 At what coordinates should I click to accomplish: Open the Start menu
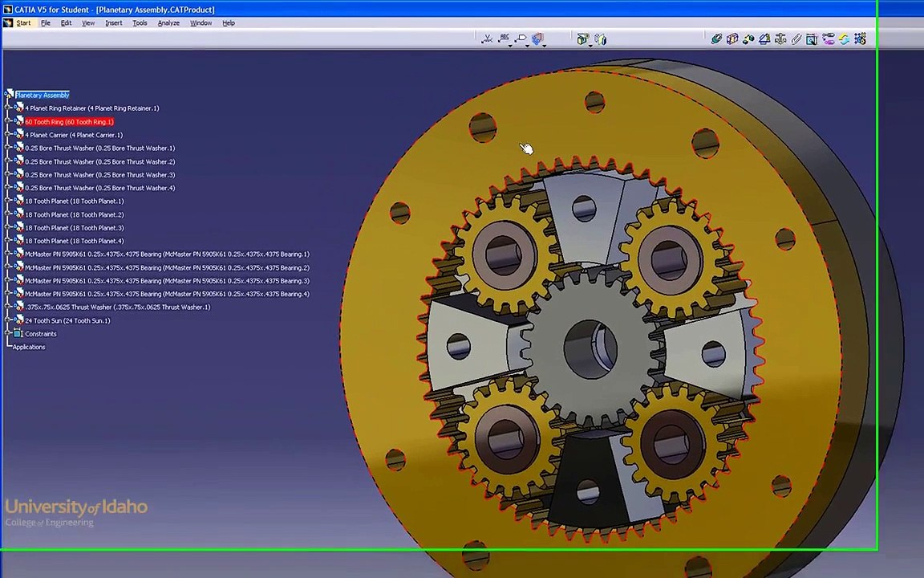click(x=23, y=23)
